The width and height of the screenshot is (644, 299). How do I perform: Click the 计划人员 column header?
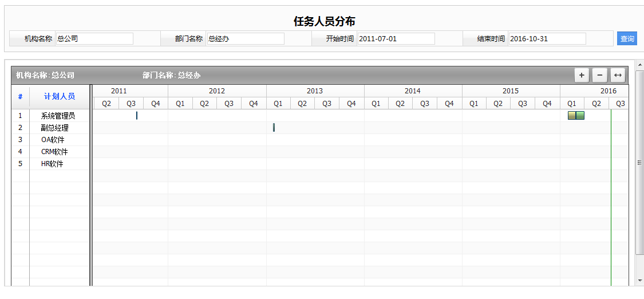[60, 96]
